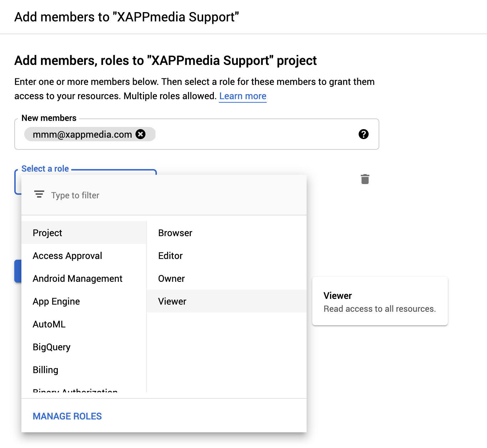Open the Learn more link
Viewport: 487px width, 448px height.
pyautogui.click(x=243, y=96)
